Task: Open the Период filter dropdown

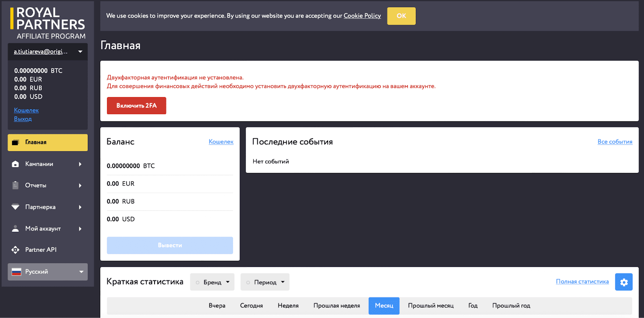Action: point(265,282)
